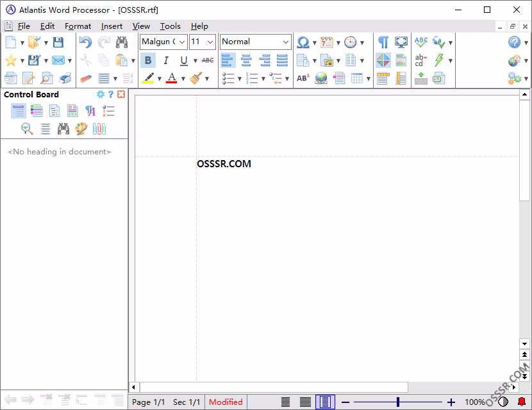Toggle Strikethrough ABC formatting

(208, 60)
